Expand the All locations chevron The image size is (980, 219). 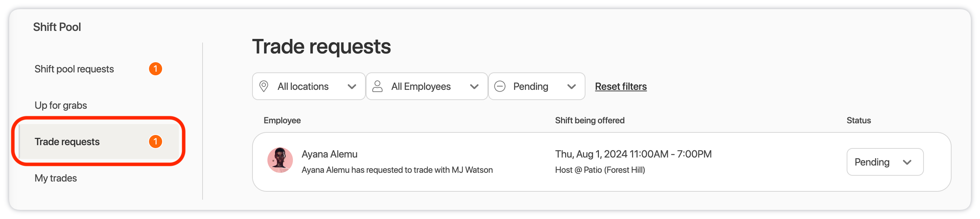coord(352,87)
